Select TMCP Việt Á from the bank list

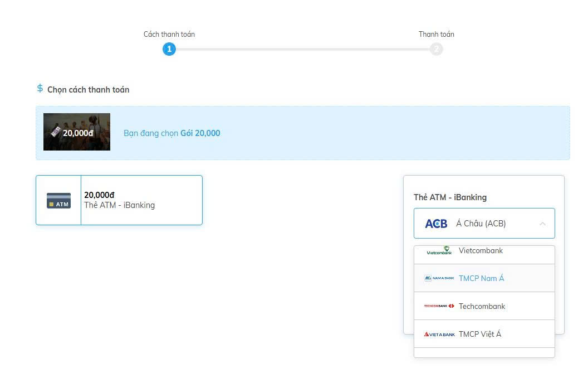(479, 334)
